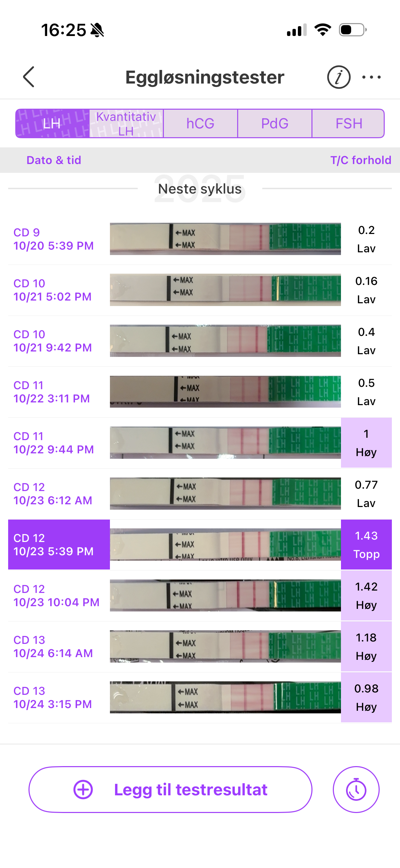This screenshot has width=400, height=868.
Task: Open the CD 9 test strip photo
Action: [x=225, y=239]
